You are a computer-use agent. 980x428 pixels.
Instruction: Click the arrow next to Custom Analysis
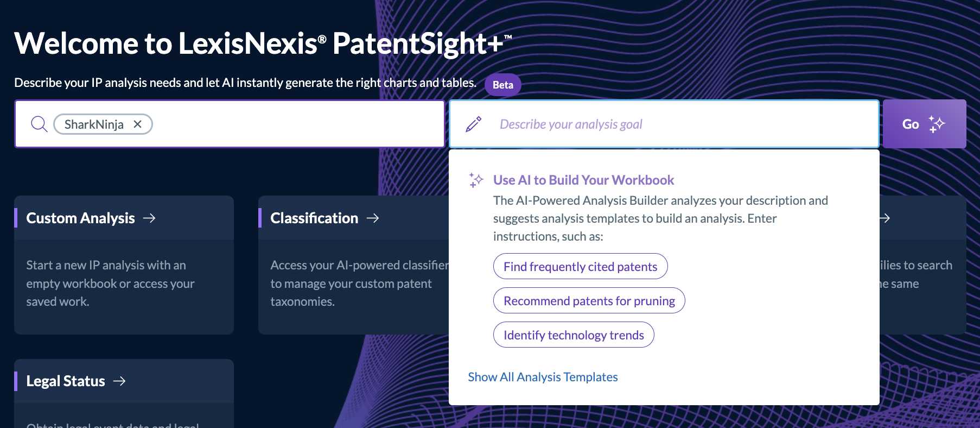click(x=149, y=218)
